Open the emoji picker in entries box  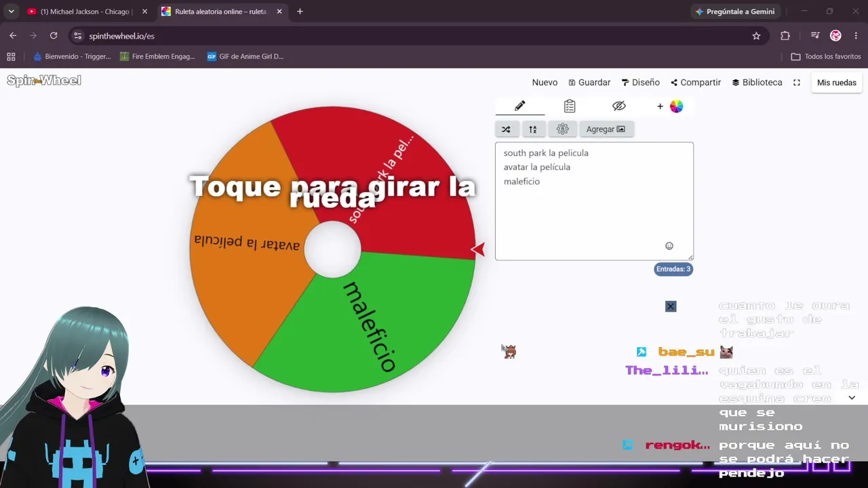pyautogui.click(x=669, y=246)
